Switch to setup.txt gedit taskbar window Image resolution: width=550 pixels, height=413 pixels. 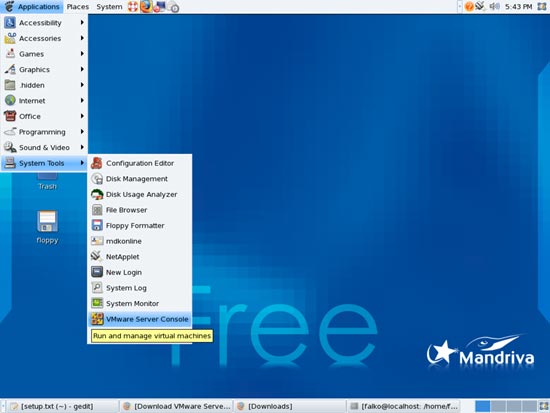coord(62,406)
